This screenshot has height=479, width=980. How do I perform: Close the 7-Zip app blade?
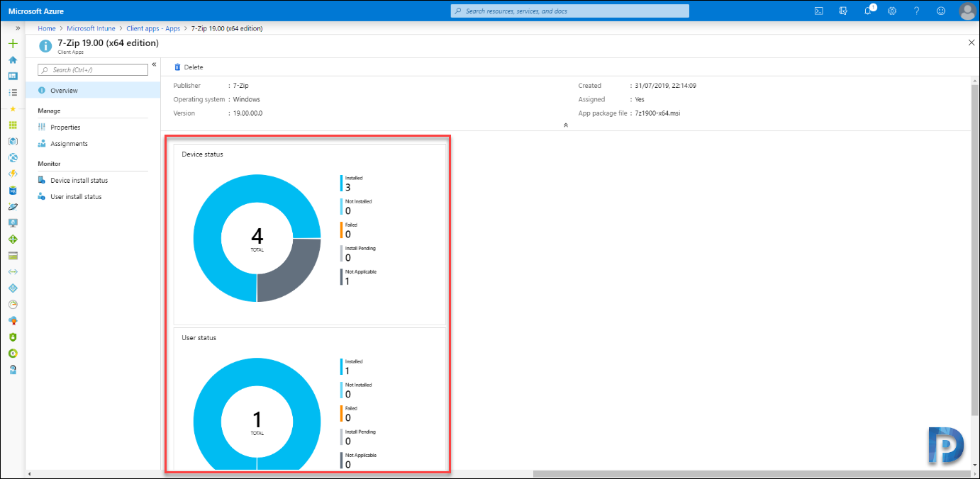click(971, 43)
